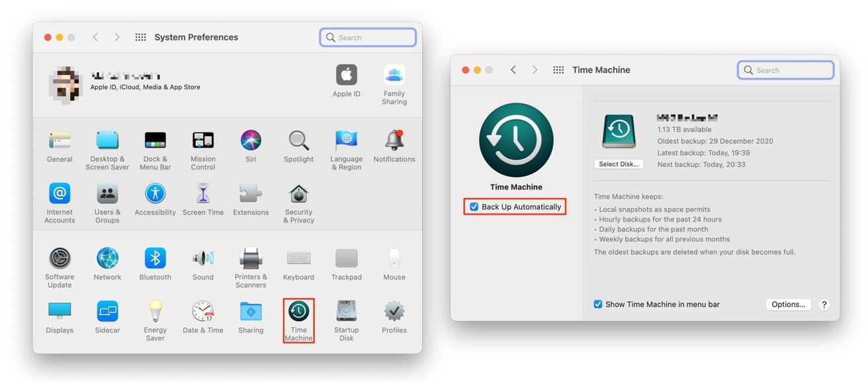The image size is (868, 382).
Task: Open Family Sharing preferences
Action: pos(394,75)
